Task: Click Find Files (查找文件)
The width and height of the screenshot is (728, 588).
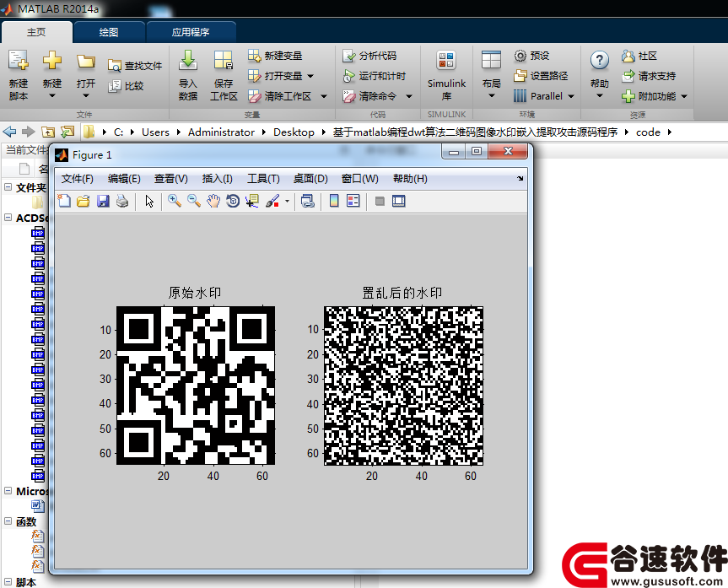Action: (135, 66)
